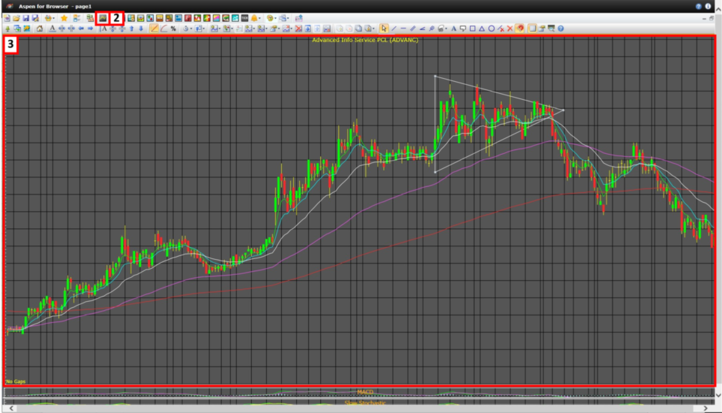722x413 pixels.
Task: Select the triangle drawing tool
Action: (482, 28)
